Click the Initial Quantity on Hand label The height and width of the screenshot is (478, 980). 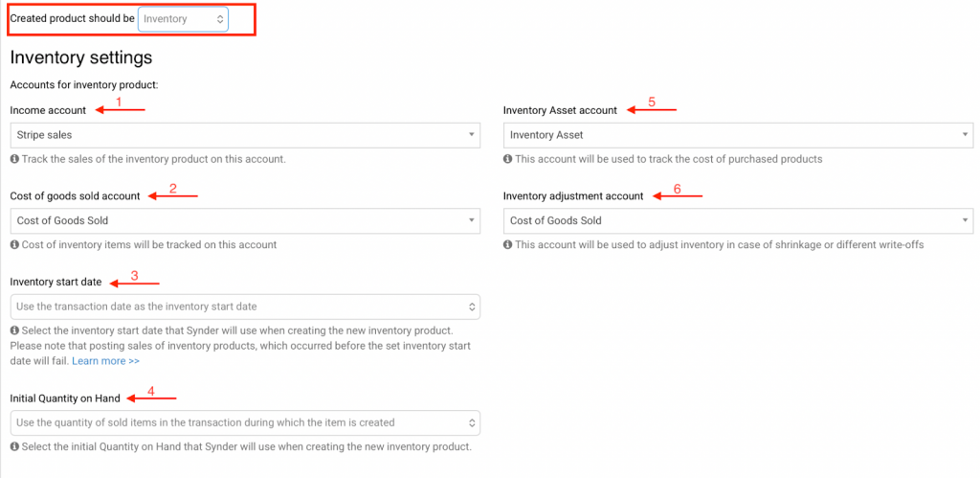click(x=64, y=398)
